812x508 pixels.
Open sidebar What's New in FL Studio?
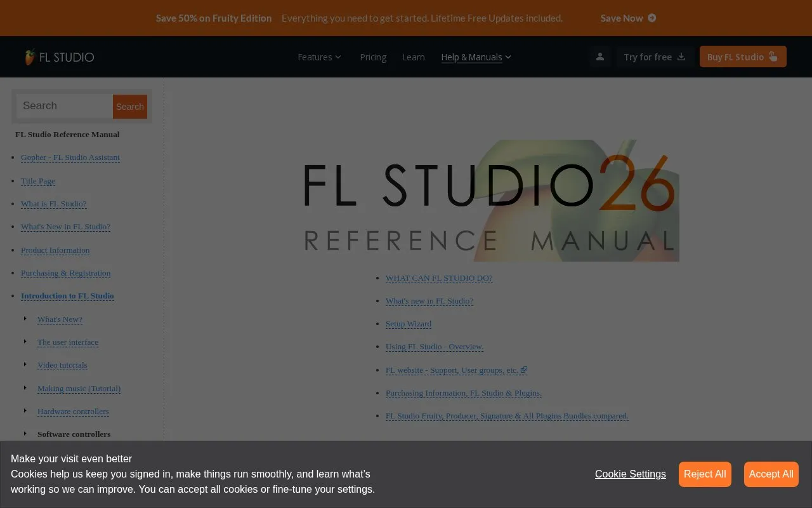(x=65, y=227)
